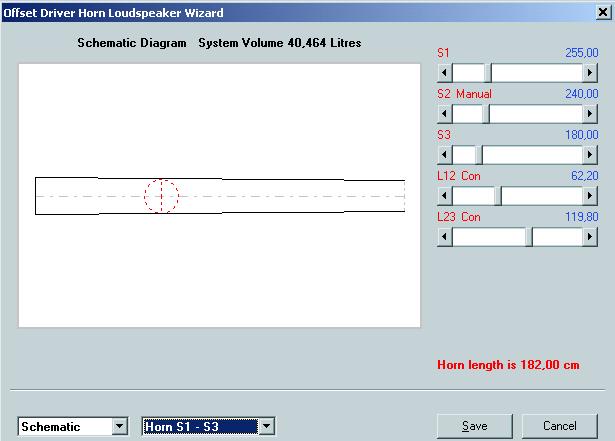The width and height of the screenshot is (615, 441).
Task: Click the Horn length is 182,00 cm text
Action: pyautogui.click(x=508, y=365)
